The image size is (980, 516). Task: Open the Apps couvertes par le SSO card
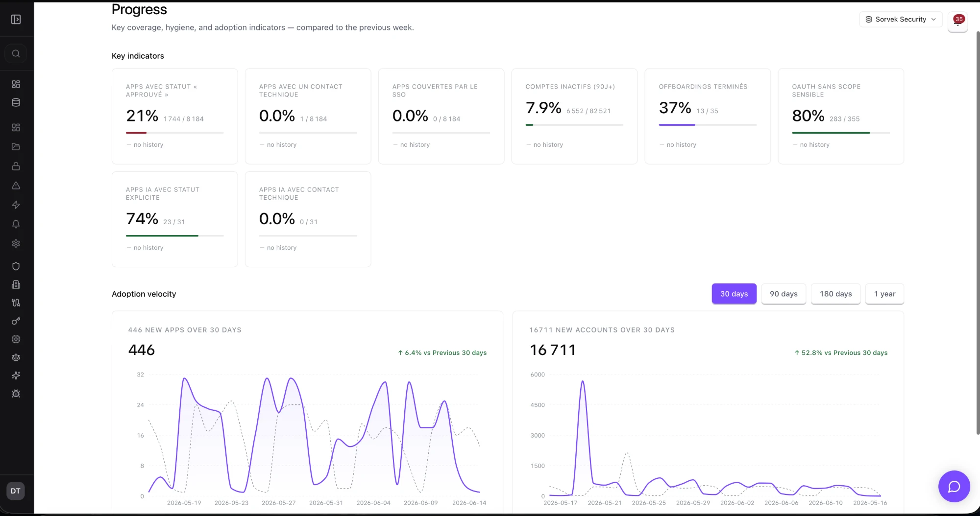point(441,117)
